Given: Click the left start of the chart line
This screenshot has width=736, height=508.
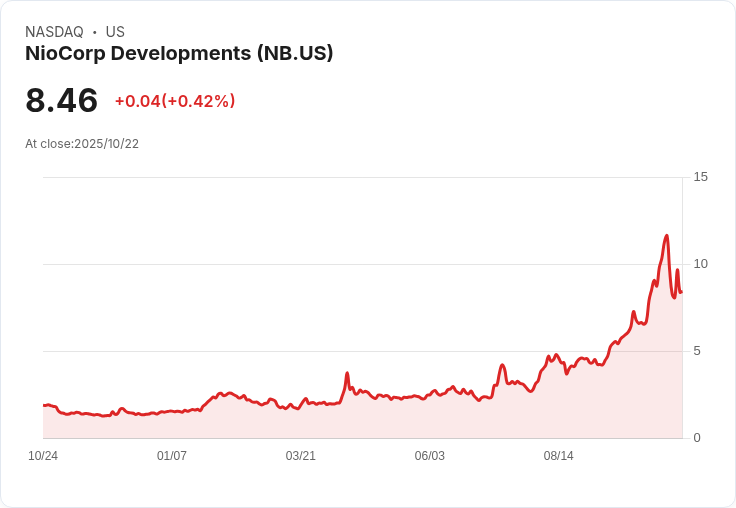Looking at the screenshot, I should click(x=44, y=405).
